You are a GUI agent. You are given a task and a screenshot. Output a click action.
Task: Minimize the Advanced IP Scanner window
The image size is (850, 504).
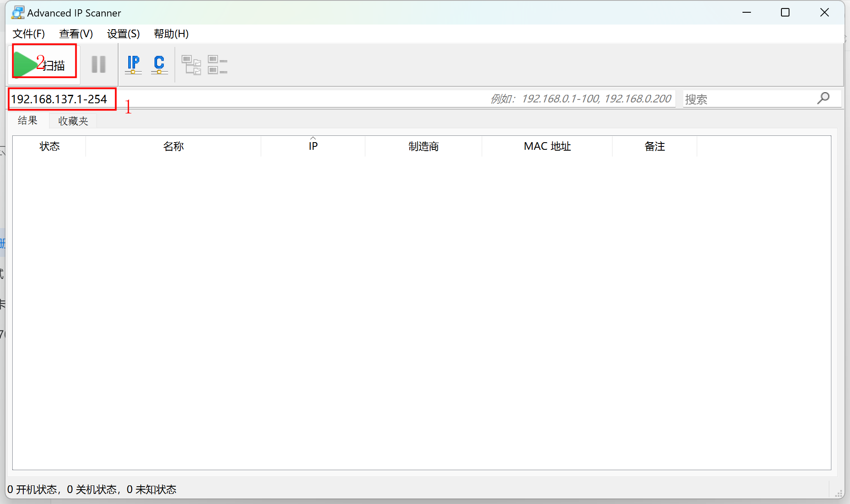click(x=747, y=13)
